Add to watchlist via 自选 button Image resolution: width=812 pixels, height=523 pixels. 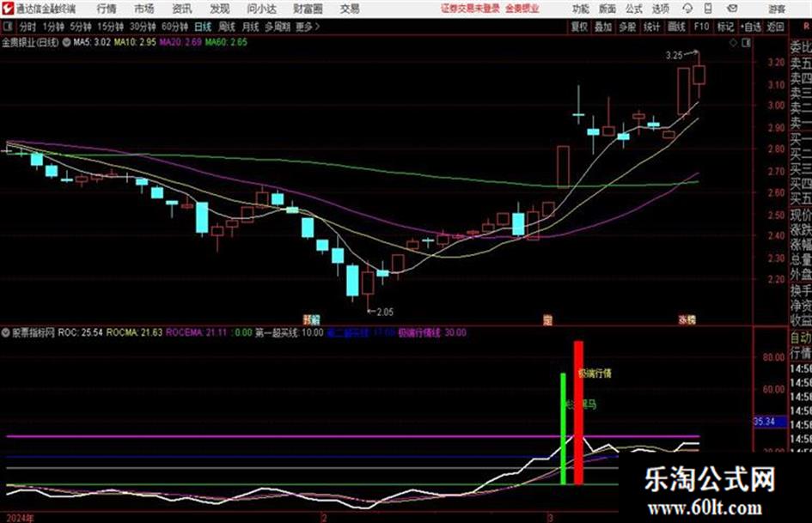[x=750, y=27]
